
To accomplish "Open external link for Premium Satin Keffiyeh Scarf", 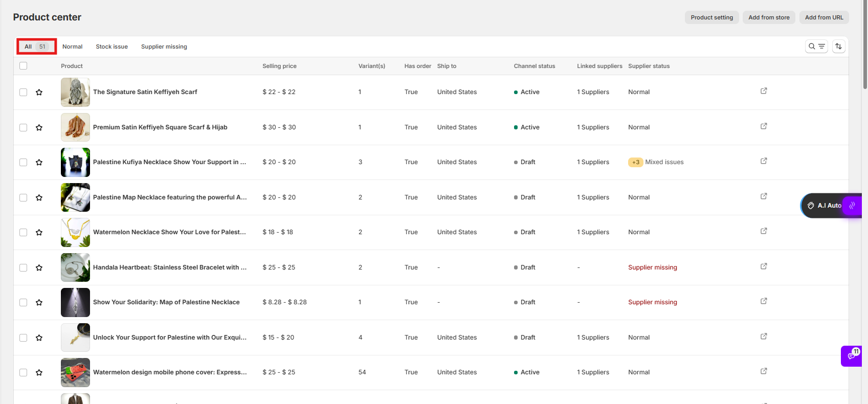I will [x=764, y=126].
